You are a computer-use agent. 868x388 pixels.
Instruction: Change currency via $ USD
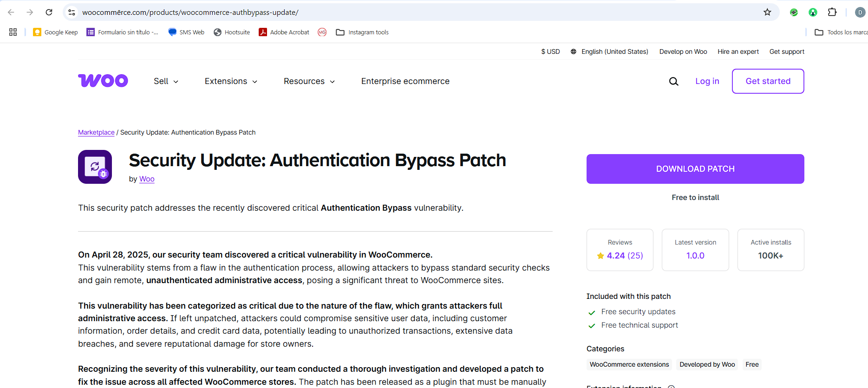click(550, 52)
